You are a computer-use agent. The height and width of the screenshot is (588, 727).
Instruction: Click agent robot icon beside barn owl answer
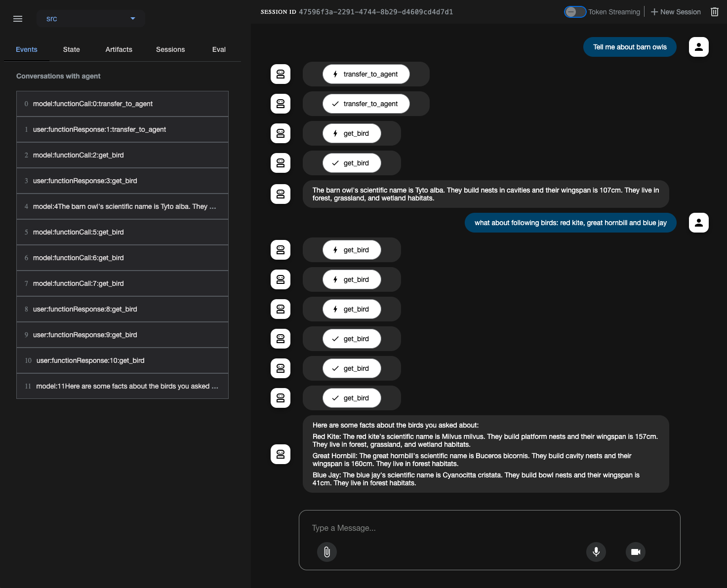click(x=281, y=194)
